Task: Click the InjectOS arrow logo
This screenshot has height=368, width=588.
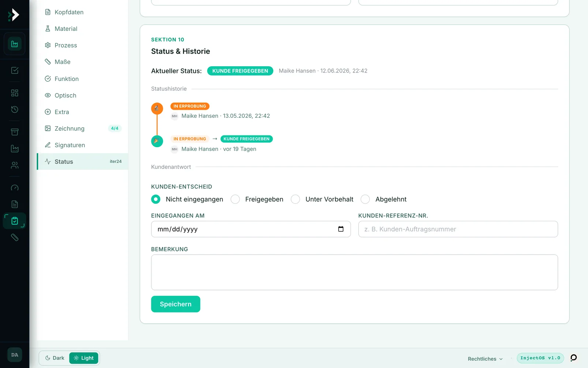Action: tap(14, 15)
